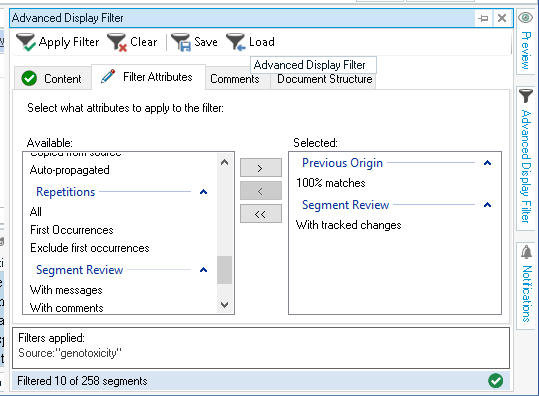The image size is (539, 396).
Task: Click the Apply Filter funnel icon
Action: 26,42
